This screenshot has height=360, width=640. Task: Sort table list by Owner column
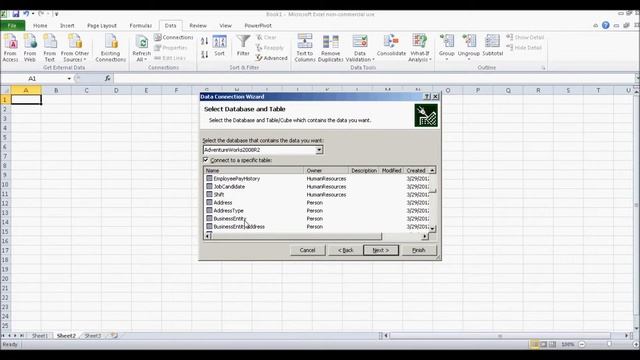(326, 170)
